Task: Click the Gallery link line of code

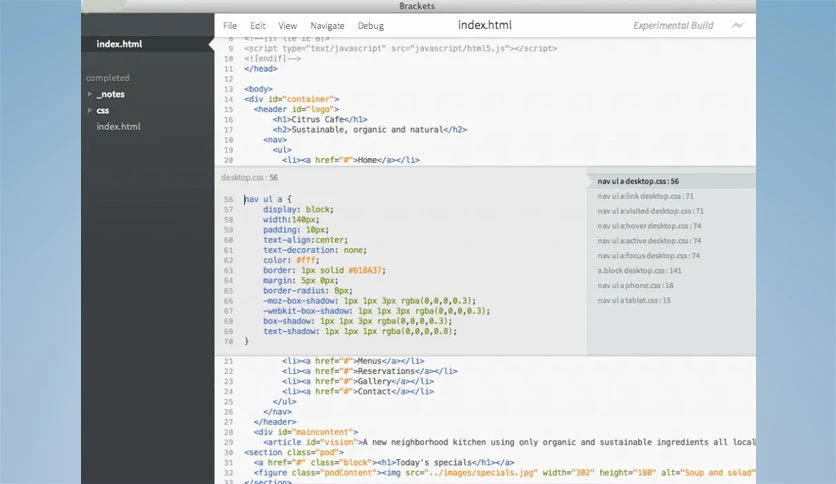Action: (x=358, y=381)
